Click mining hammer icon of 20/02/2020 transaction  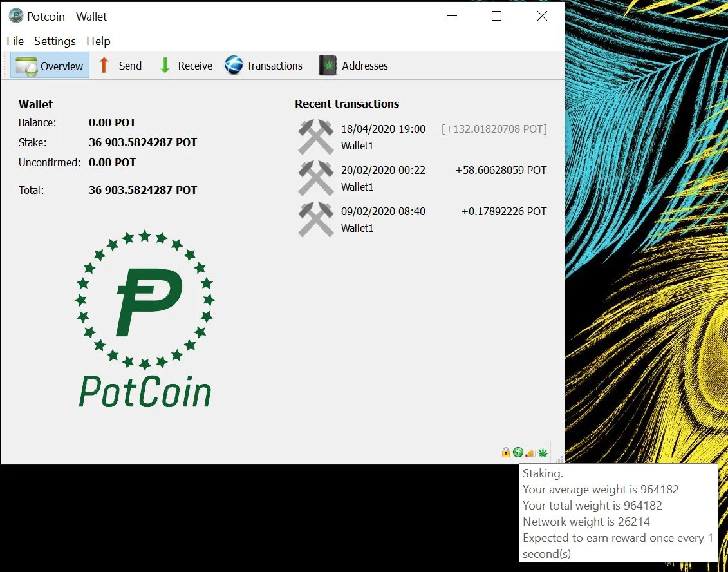coord(315,178)
